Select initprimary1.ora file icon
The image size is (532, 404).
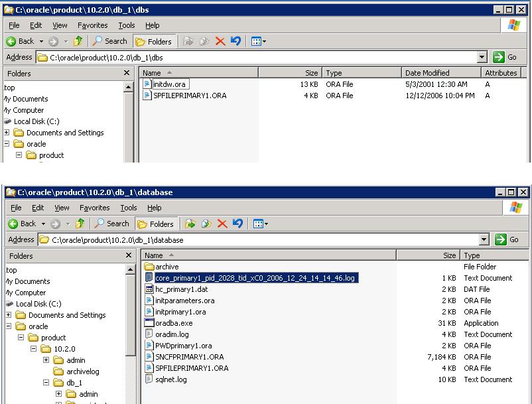pyautogui.click(x=149, y=312)
